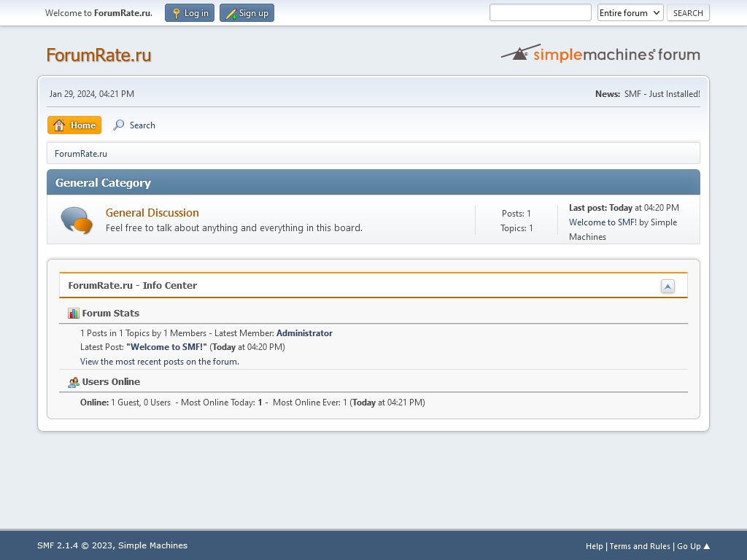Click the board description starting "Feel free to talk"

pos(234,227)
